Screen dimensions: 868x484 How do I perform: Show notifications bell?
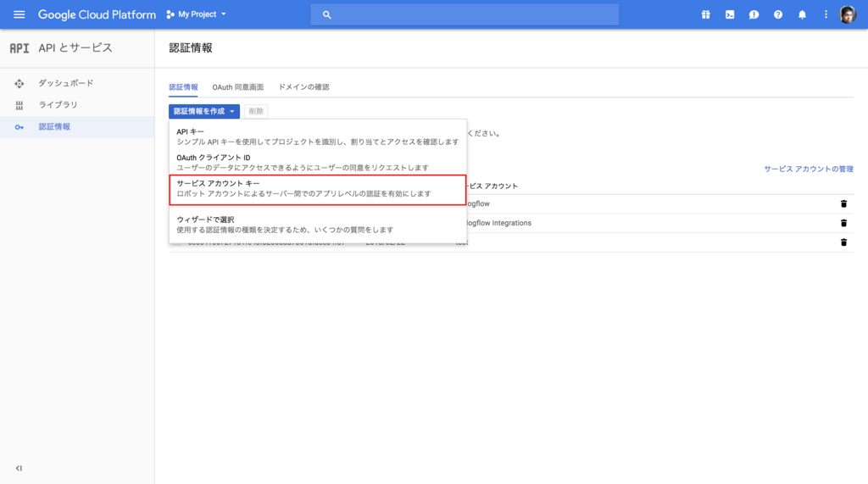[x=802, y=15]
